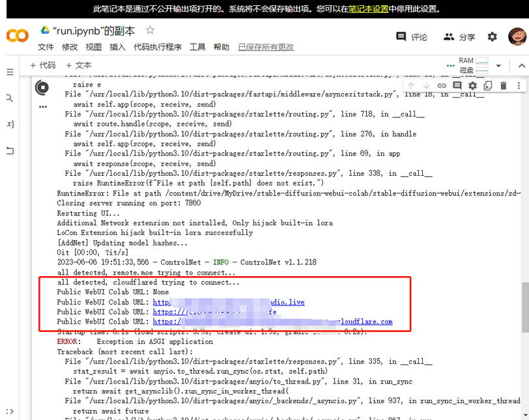Open sharing dialog with 分享 button
This screenshot has width=529, height=420.
tap(459, 37)
